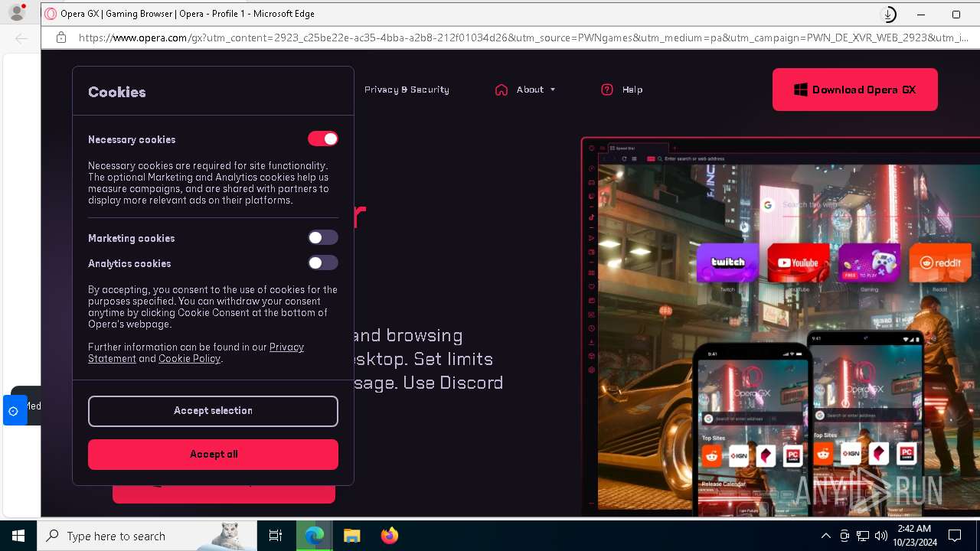Click the Necessary cookies label
Viewport: 980px width, 551px height.
[x=132, y=139]
